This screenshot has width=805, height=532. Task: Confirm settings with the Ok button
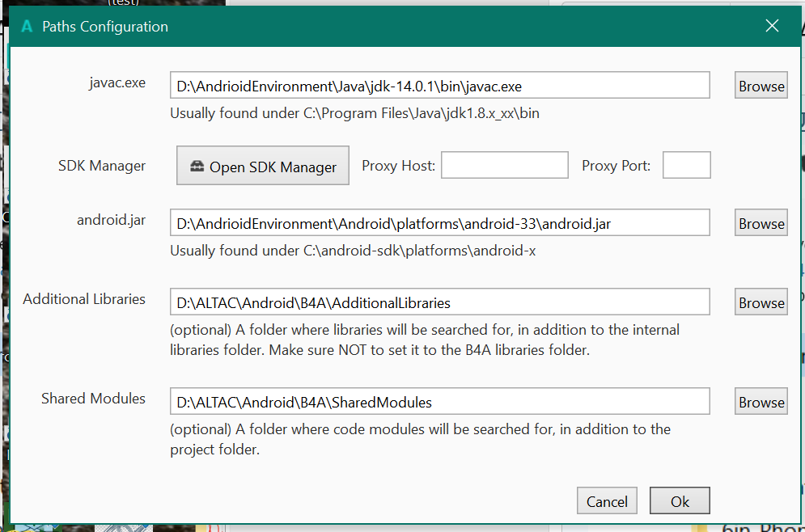tap(680, 501)
